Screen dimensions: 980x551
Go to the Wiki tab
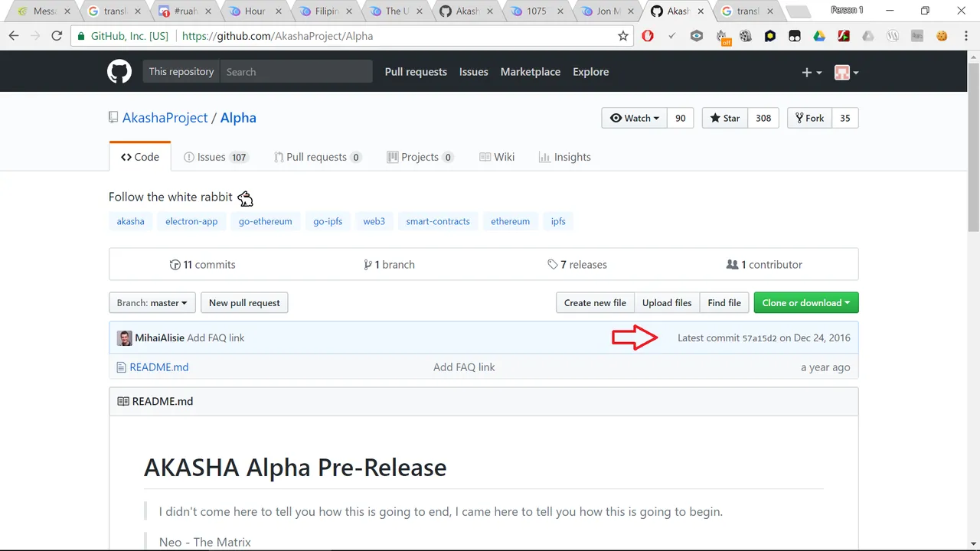497,157
